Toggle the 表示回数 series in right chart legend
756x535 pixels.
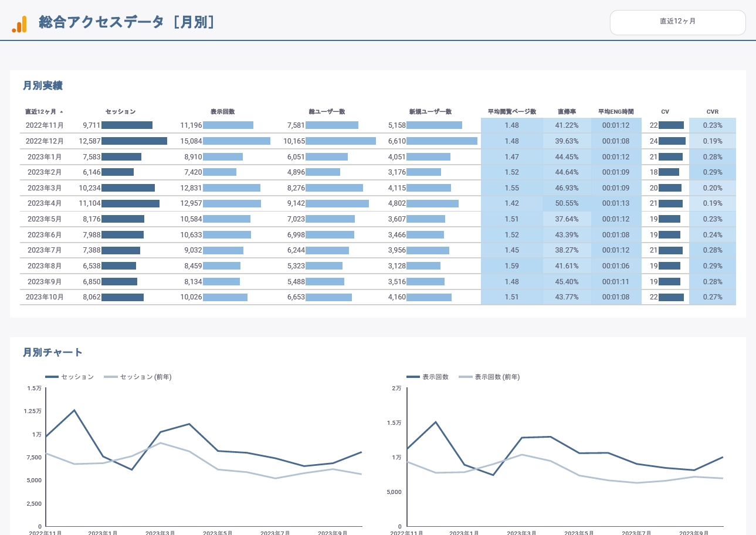[x=435, y=377]
